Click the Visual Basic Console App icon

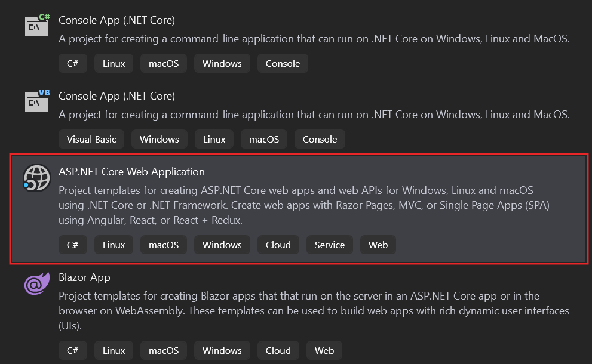click(x=36, y=101)
